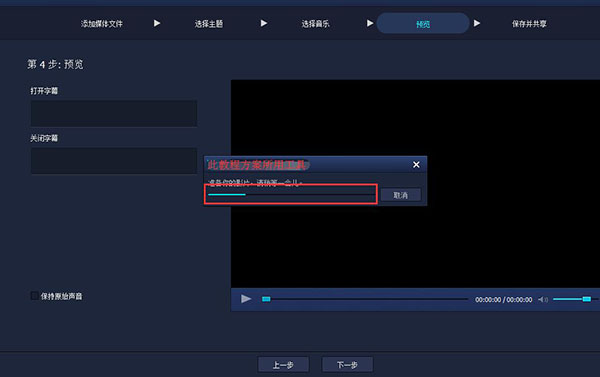
Task: Proceed with the 下一步 button
Action: (347, 365)
